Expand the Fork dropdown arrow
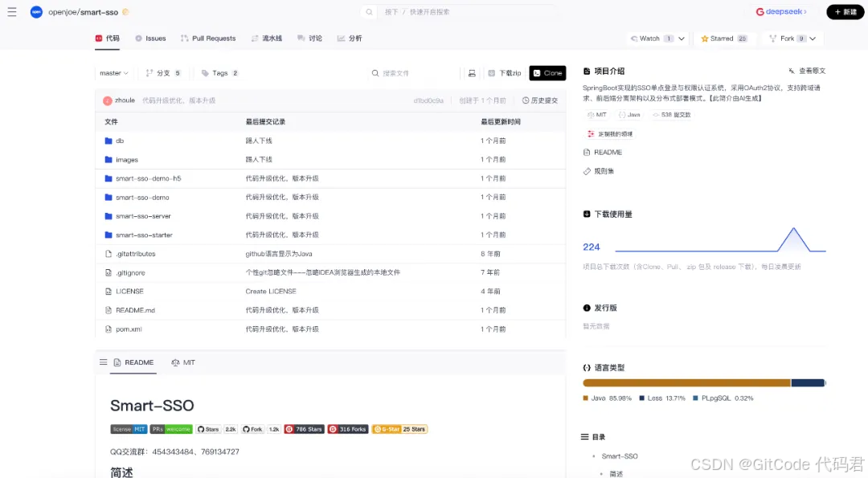868x478 pixels. point(813,39)
